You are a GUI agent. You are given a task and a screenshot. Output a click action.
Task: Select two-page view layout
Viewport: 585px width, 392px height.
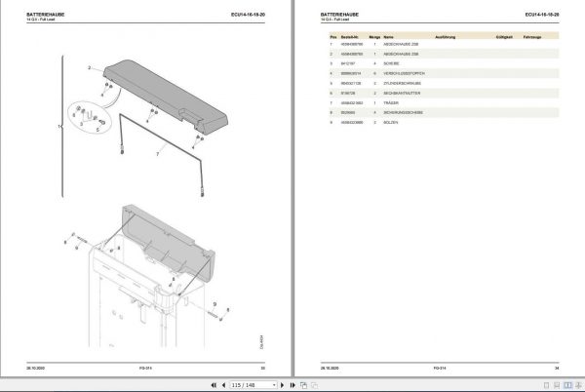coord(567,385)
